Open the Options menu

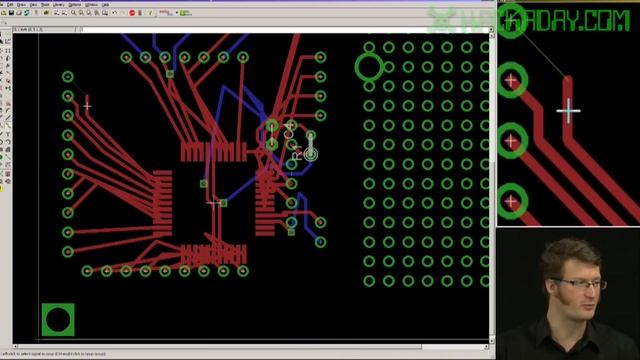pyautogui.click(x=75, y=4)
